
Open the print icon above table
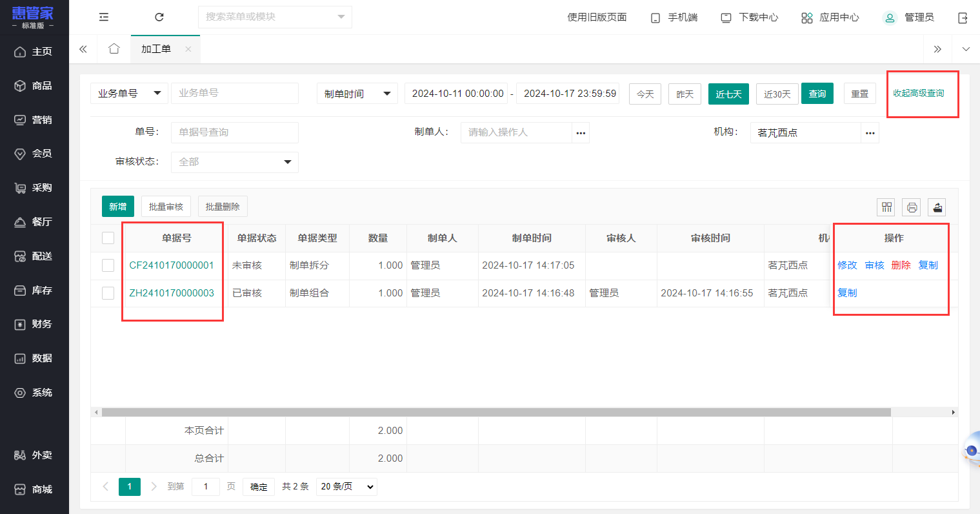[x=912, y=207]
